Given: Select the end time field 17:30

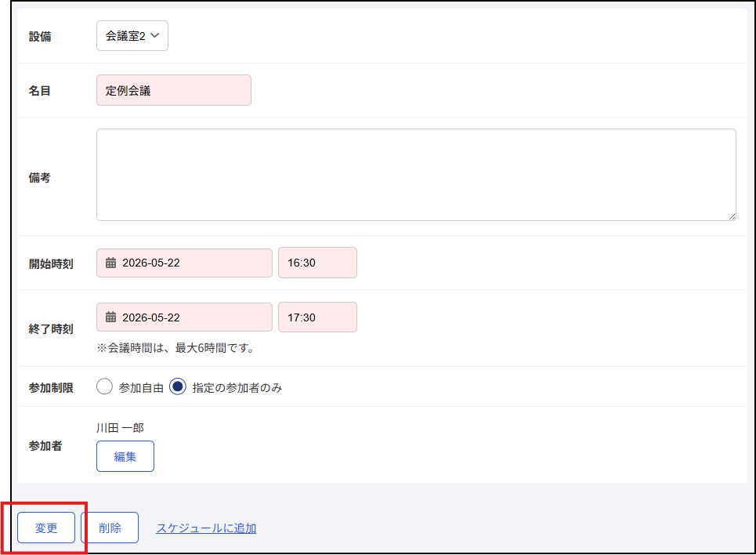Looking at the screenshot, I should (317, 317).
